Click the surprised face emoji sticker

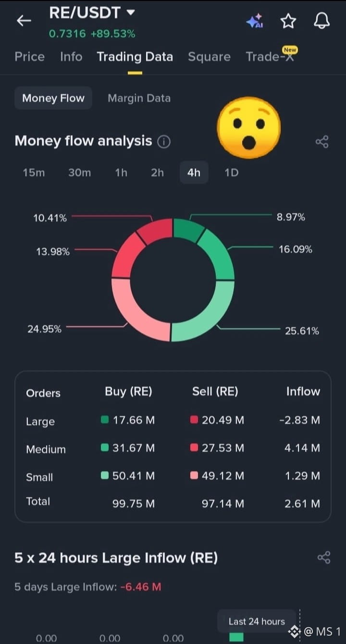[x=248, y=127]
